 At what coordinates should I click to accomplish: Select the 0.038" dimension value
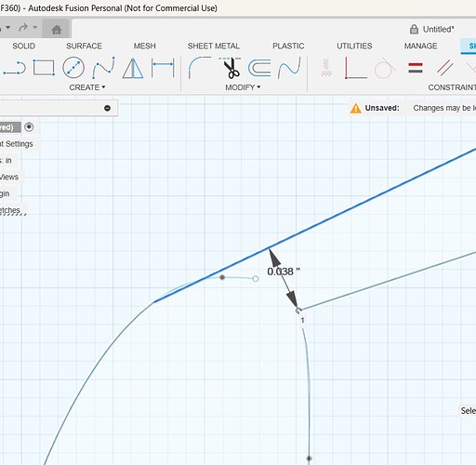pyautogui.click(x=284, y=272)
